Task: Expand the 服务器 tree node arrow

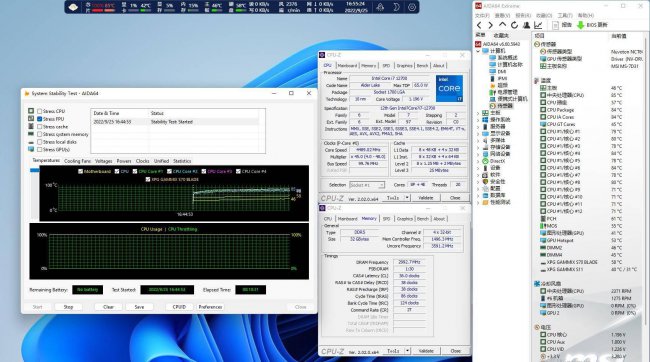Action: click(478, 126)
